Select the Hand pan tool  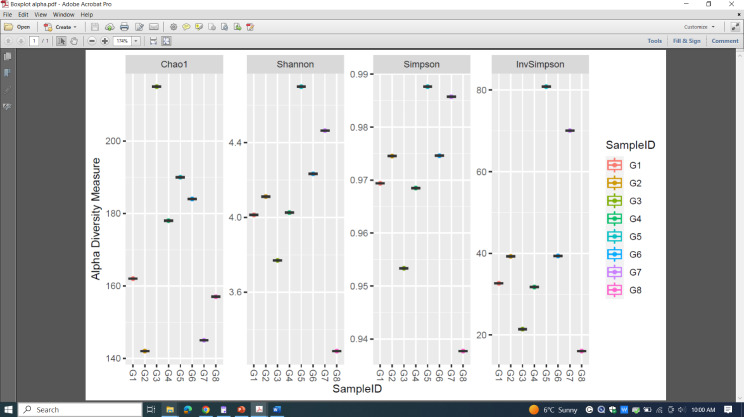[74, 41]
